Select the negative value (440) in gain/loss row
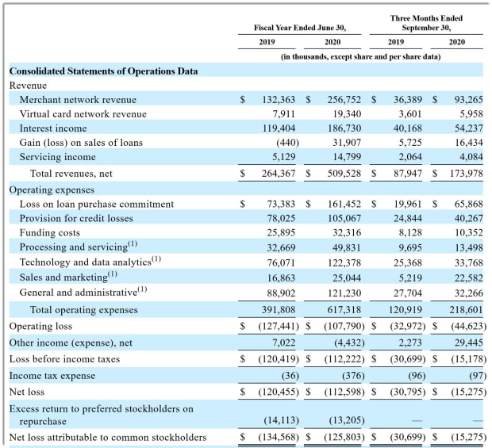Image resolution: width=492 pixels, height=448 pixels. click(x=288, y=143)
